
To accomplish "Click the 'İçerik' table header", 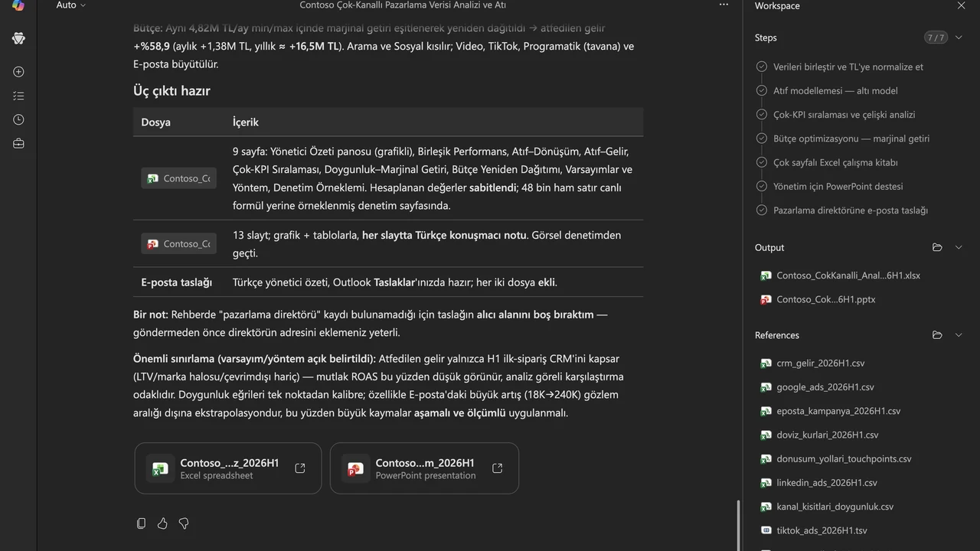I will click(246, 122).
